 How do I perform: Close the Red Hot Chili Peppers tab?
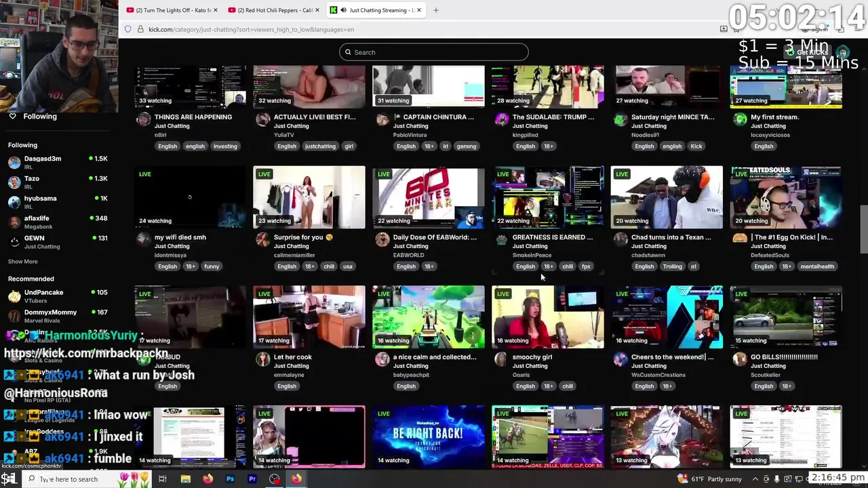point(317,10)
